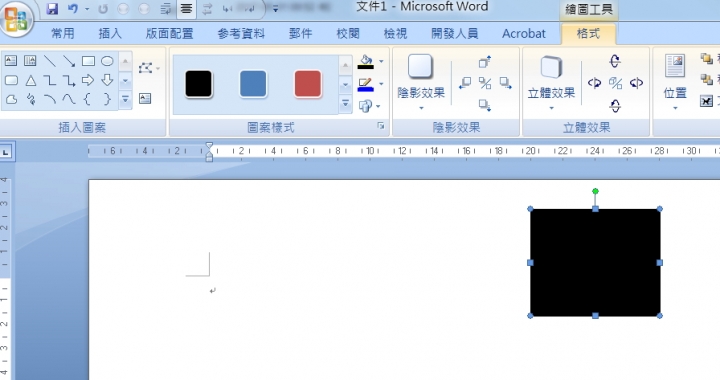Insert the right brace shape
Screen dimensions: 720x380
click(107, 99)
